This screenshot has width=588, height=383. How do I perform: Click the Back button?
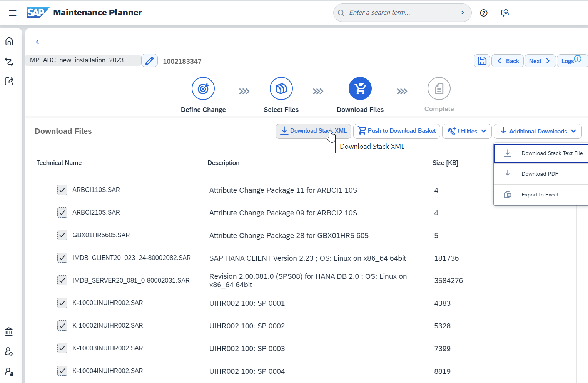click(508, 61)
